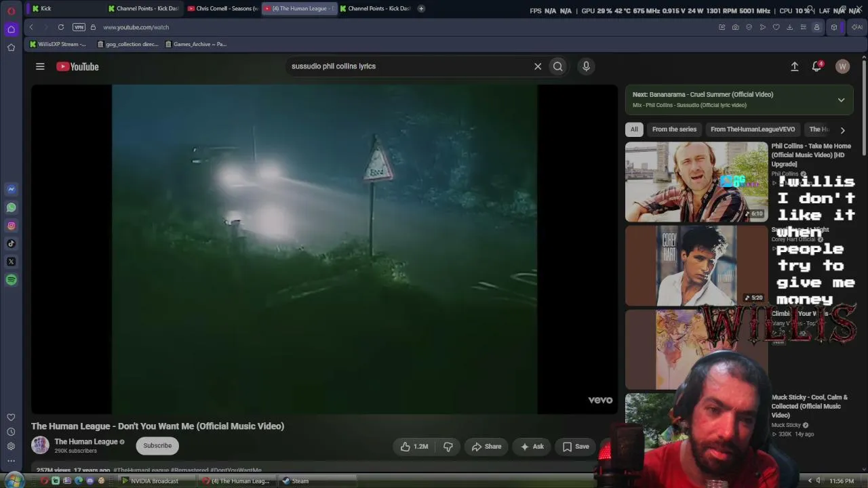
Task: Take a snapshot with camera icon
Action: click(735, 27)
